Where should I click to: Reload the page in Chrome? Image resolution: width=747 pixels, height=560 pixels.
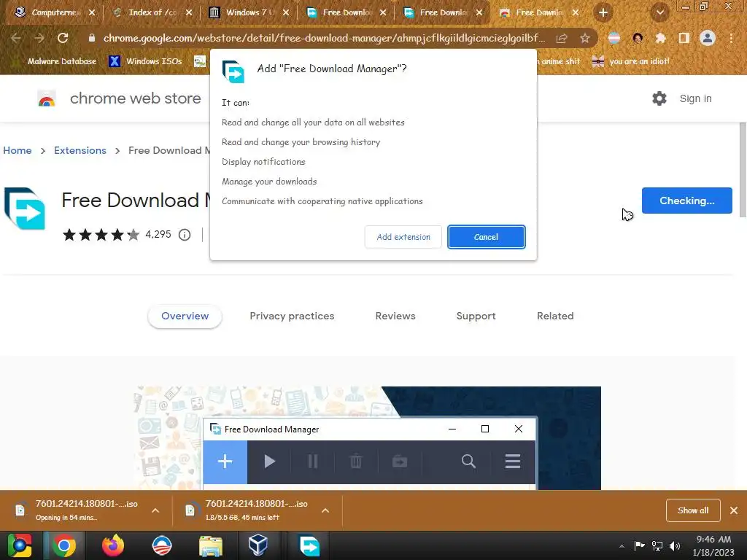[x=63, y=38]
